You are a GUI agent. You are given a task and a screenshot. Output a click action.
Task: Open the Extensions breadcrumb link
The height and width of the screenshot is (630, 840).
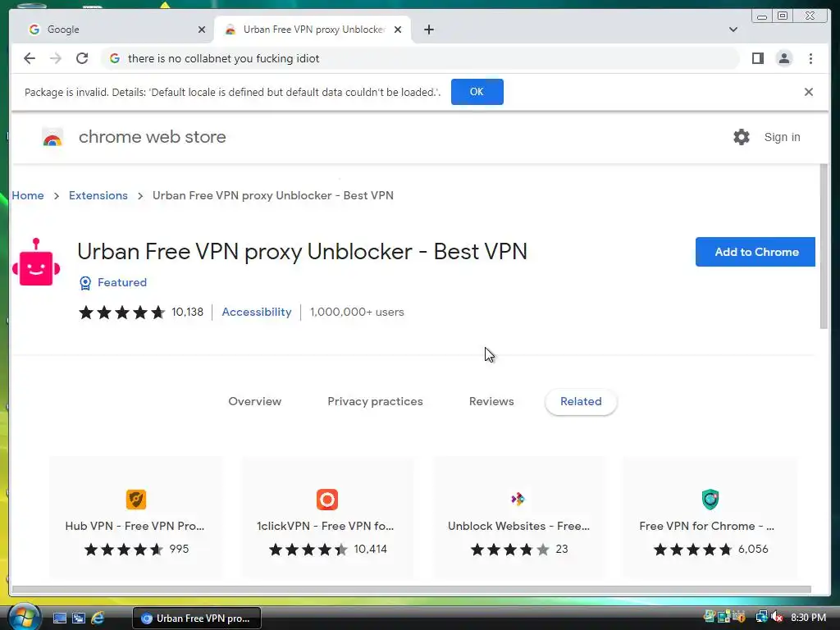click(x=98, y=195)
